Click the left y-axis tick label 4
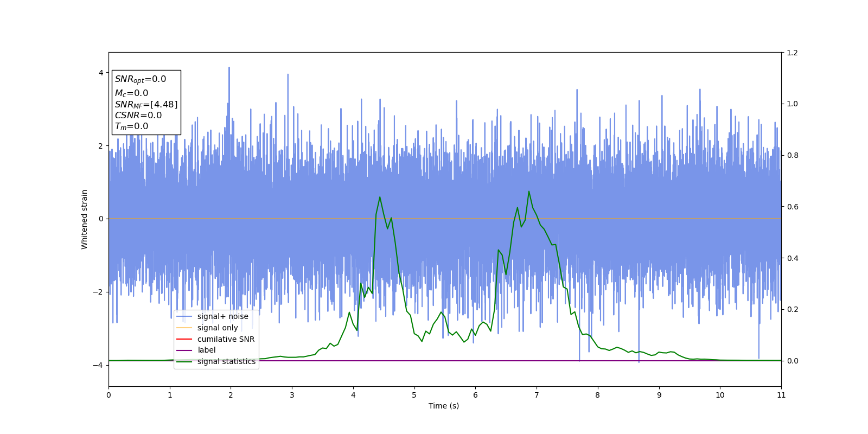This screenshot has width=868, height=434. tap(101, 73)
